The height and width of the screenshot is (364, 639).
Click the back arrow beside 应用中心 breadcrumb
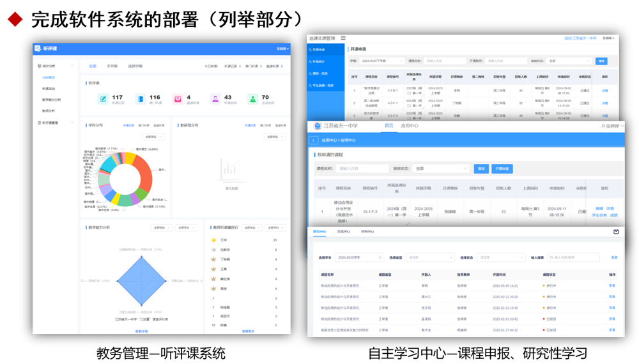314,140
